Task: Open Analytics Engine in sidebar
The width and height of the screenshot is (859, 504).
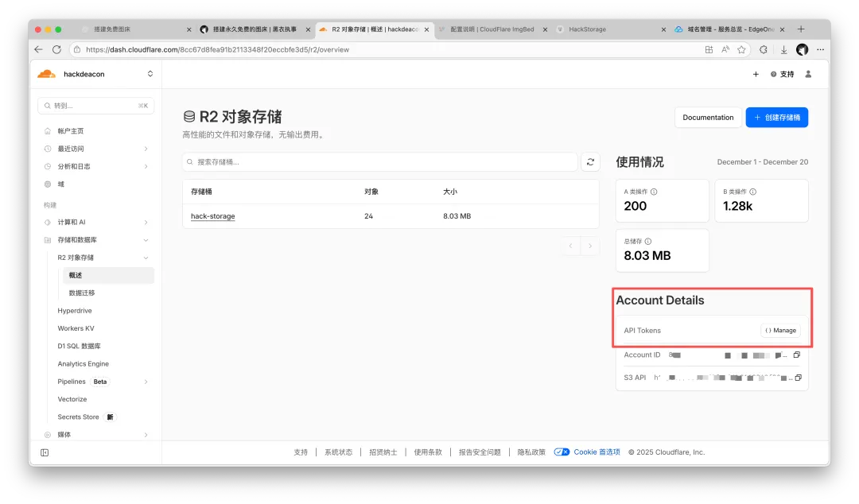Action: [x=84, y=364]
